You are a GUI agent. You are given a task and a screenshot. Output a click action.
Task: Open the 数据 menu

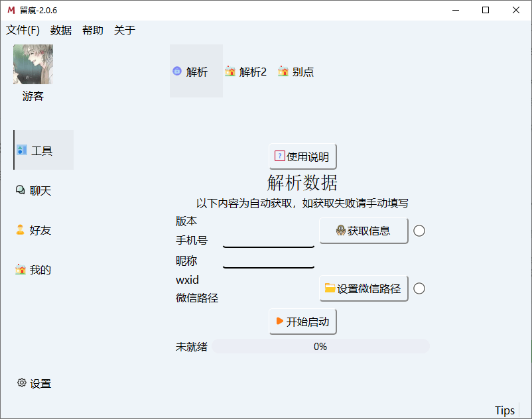pyautogui.click(x=60, y=30)
